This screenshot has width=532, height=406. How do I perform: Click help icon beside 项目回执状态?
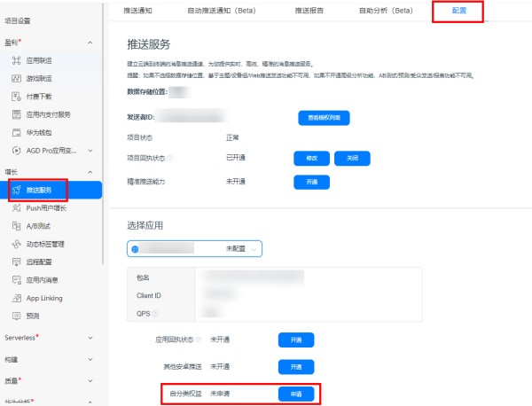(x=170, y=158)
